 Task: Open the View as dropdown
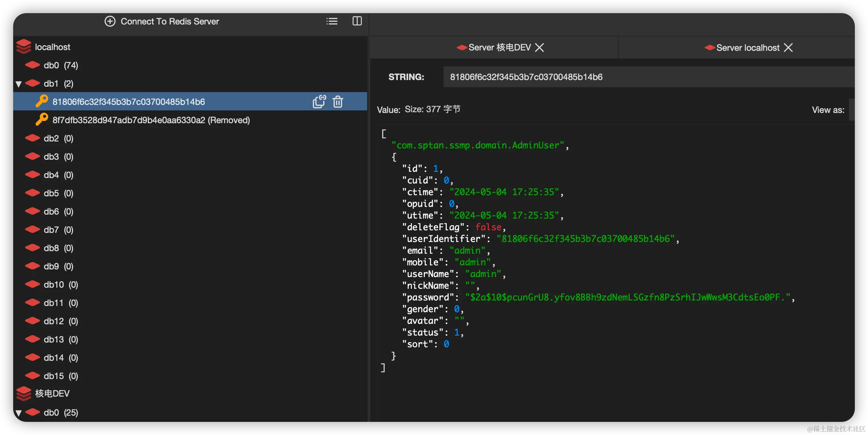pos(851,110)
